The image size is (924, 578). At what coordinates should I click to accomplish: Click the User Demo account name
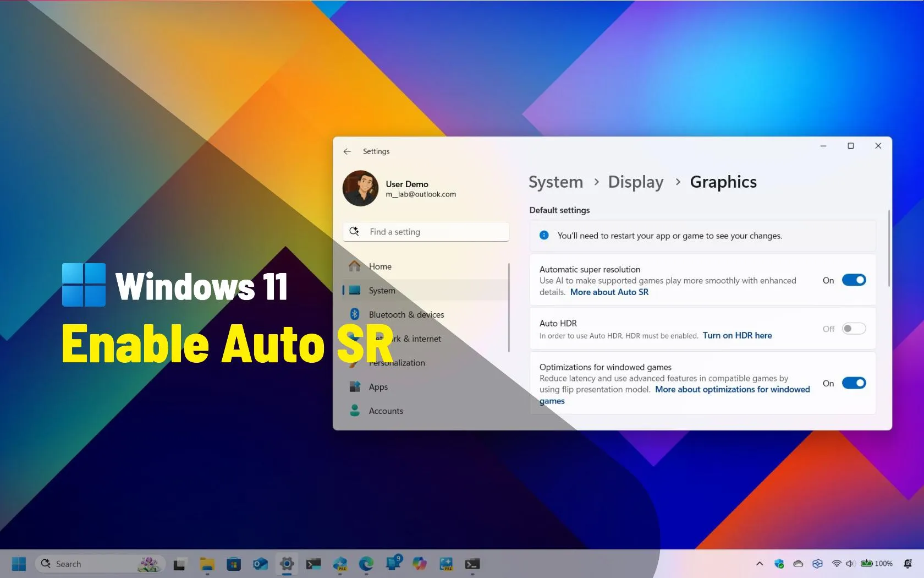click(x=407, y=184)
